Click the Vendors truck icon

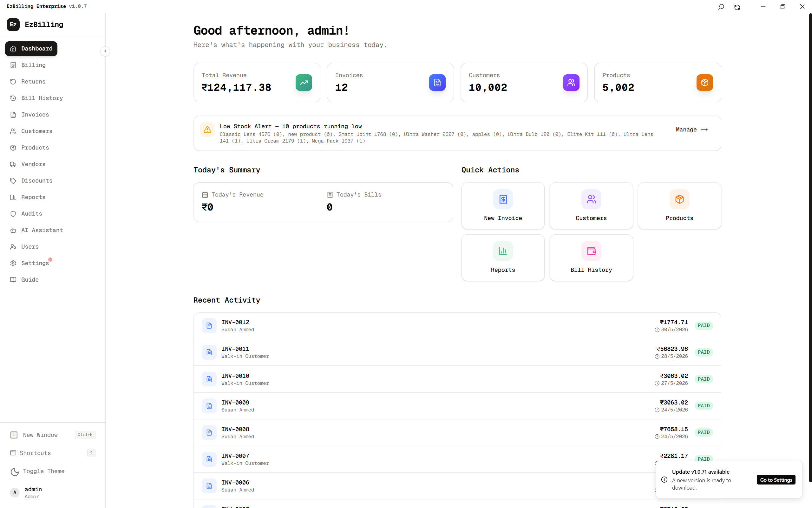13,164
